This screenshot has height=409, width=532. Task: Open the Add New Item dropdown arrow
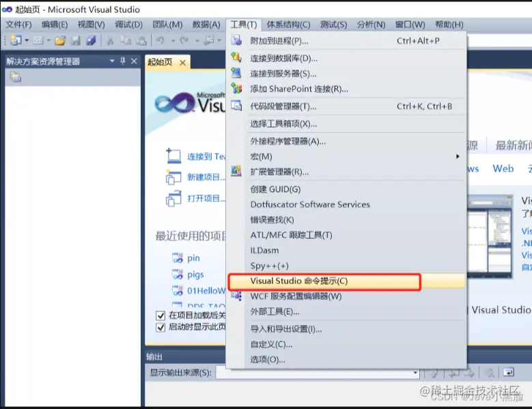pyautogui.click(x=48, y=41)
